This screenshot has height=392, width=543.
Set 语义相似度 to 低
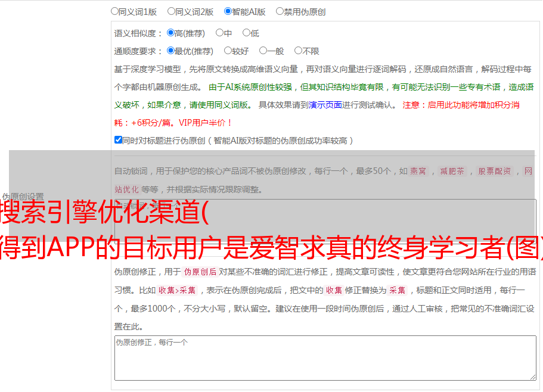pyautogui.click(x=246, y=33)
